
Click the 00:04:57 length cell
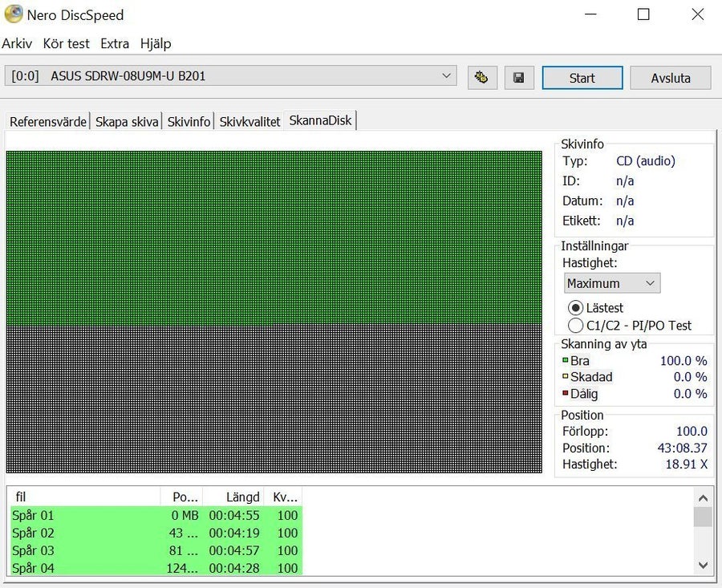234,550
